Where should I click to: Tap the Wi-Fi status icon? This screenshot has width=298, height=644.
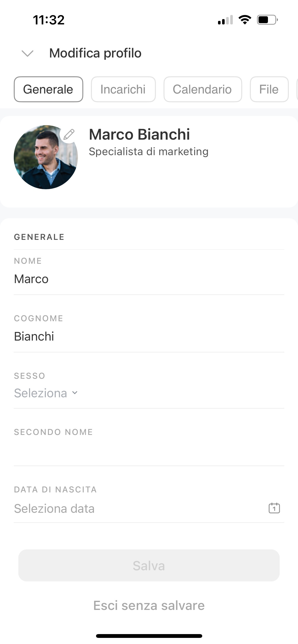245,20
